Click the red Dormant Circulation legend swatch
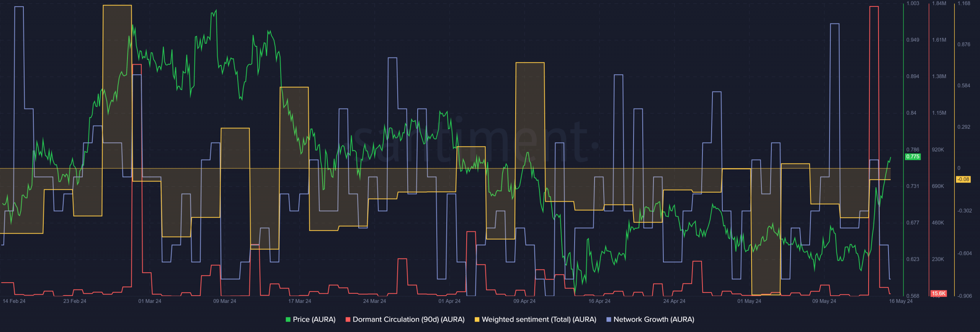Screen dimensions: 980x332 [348, 319]
